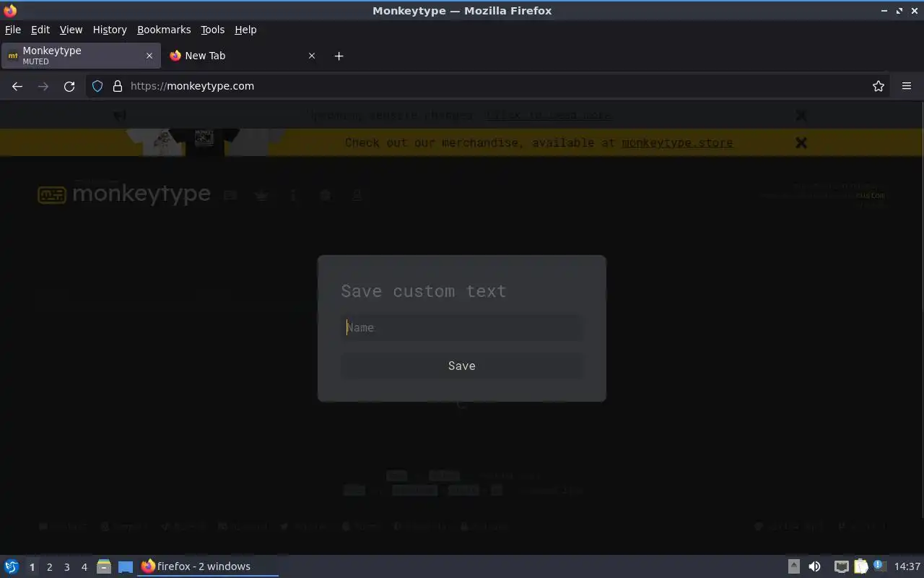
Task: Maximize the Firefox window
Action: (x=899, y=11)
